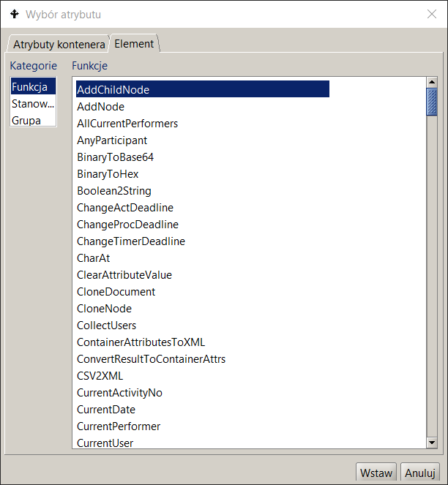
Task: Select AddChildNode in the function list
Action: point(113,90)
